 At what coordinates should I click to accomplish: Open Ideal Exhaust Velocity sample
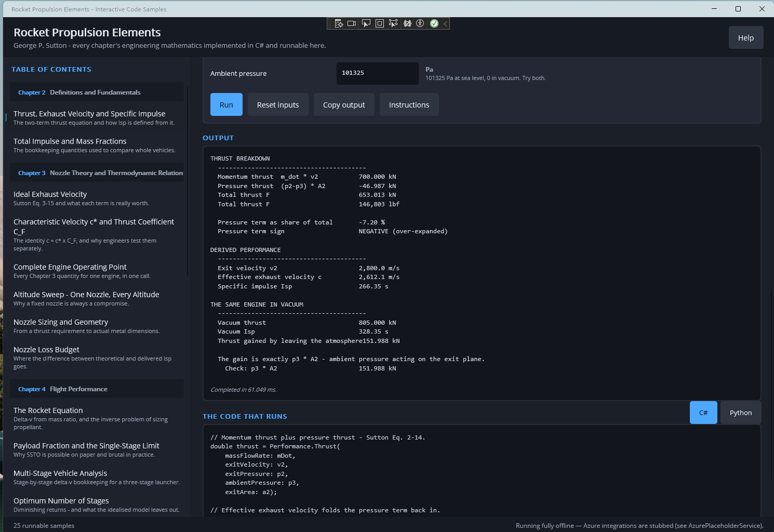[x=97, y=198]
